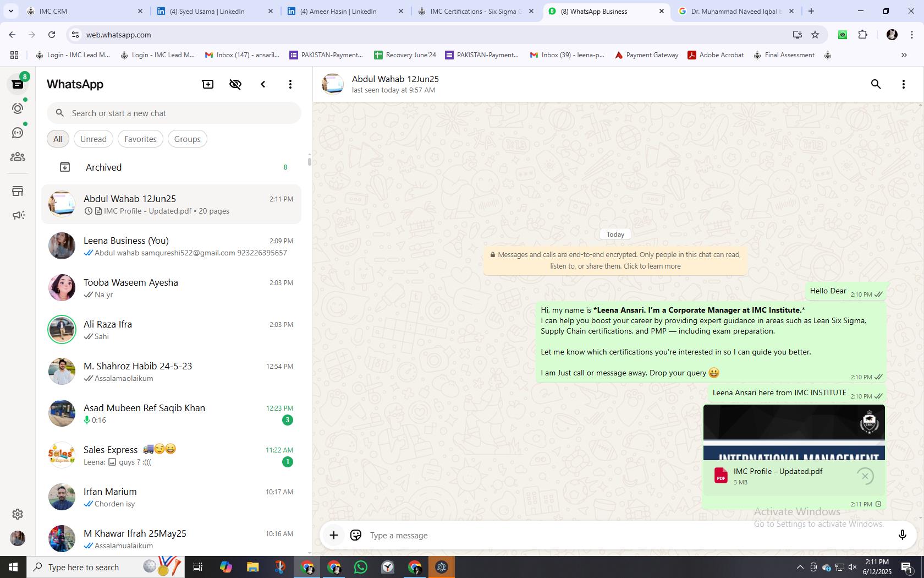Go back in browser history
This screenshot has width=924, height=578.
pos(12,35)
